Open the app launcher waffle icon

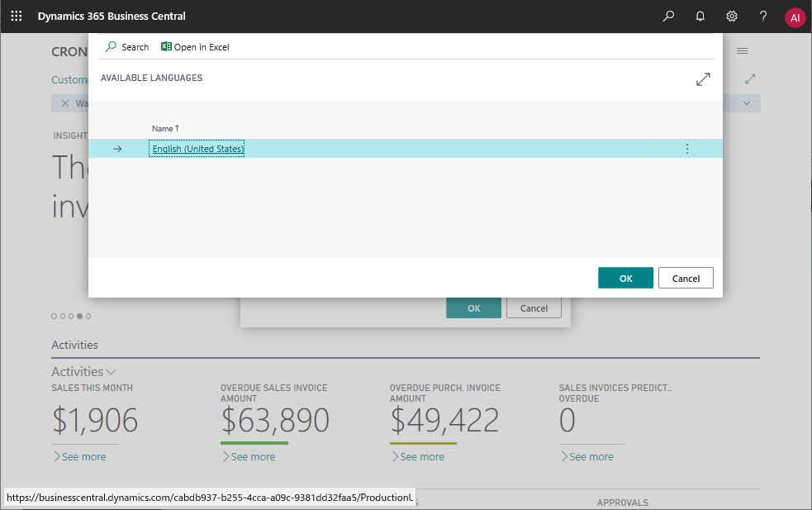point(17,16)
